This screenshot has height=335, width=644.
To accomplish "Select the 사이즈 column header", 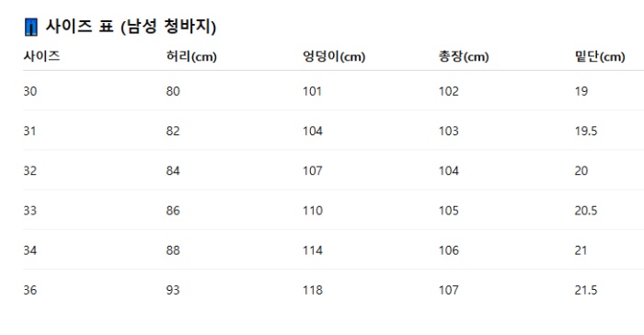I will pyautogui.click(x=41, y=56).
